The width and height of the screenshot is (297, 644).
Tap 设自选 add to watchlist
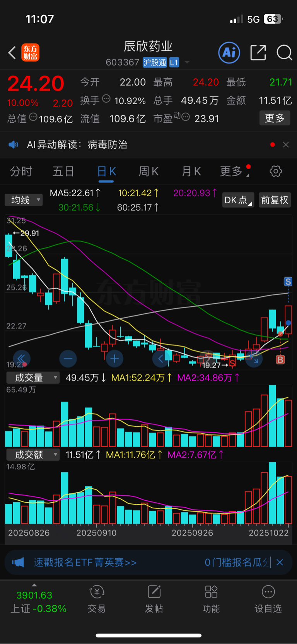pyautogui.click(x=268, y=599)
